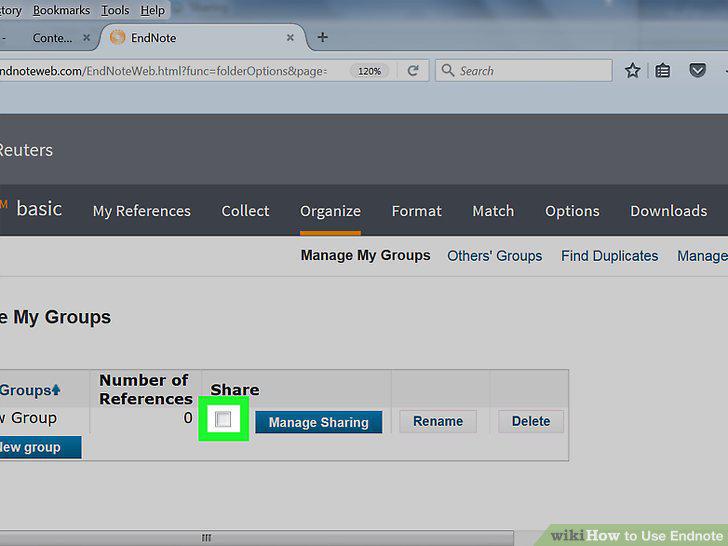Go to My References tab
Screen dimensions: 728x546
(x=142, y=211)
